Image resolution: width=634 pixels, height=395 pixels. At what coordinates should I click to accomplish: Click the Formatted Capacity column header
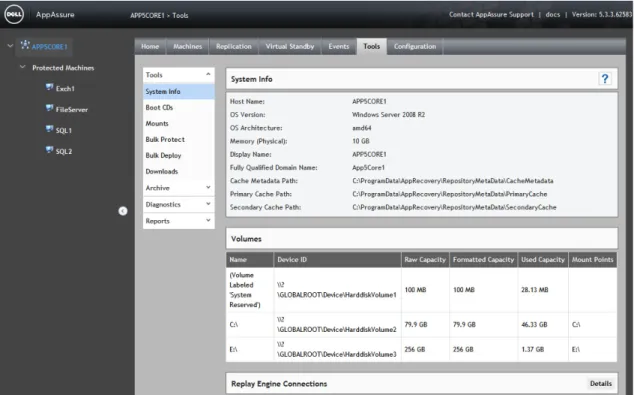coord(483,260)
